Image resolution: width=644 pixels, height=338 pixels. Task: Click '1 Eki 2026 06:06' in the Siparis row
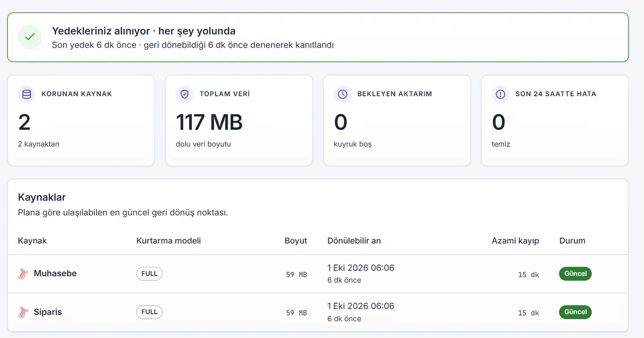tap(361, 306)
